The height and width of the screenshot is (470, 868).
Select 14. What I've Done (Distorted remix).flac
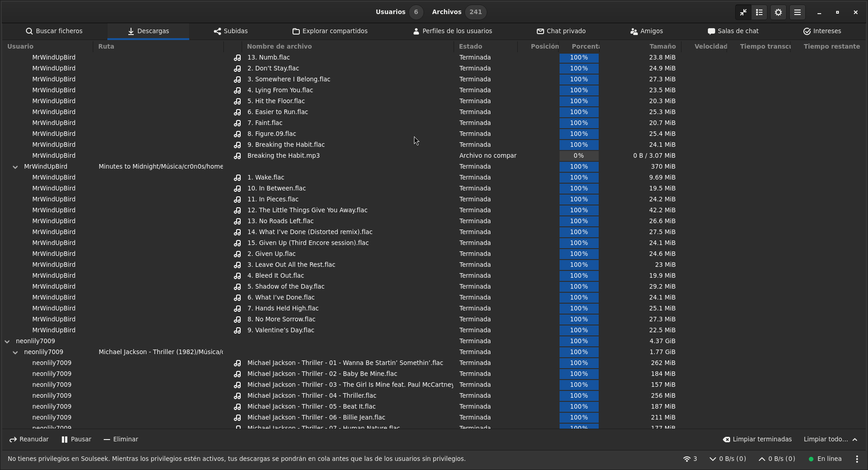point(434,232)
